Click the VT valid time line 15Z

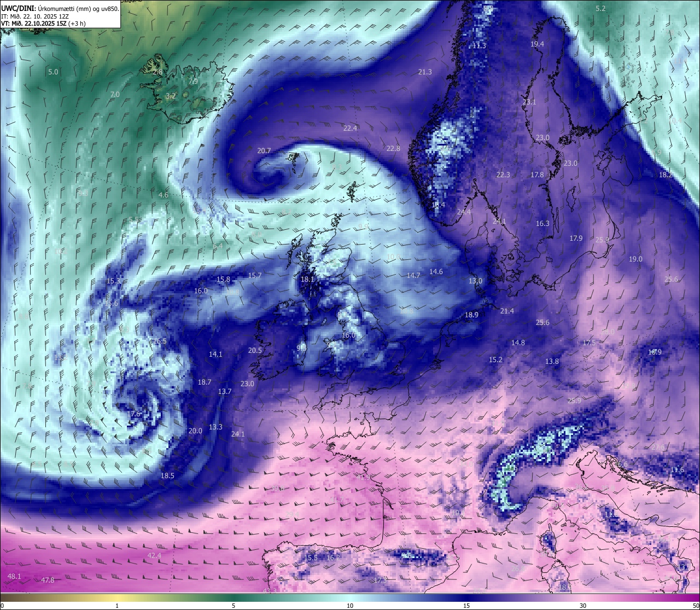point(43,24)
